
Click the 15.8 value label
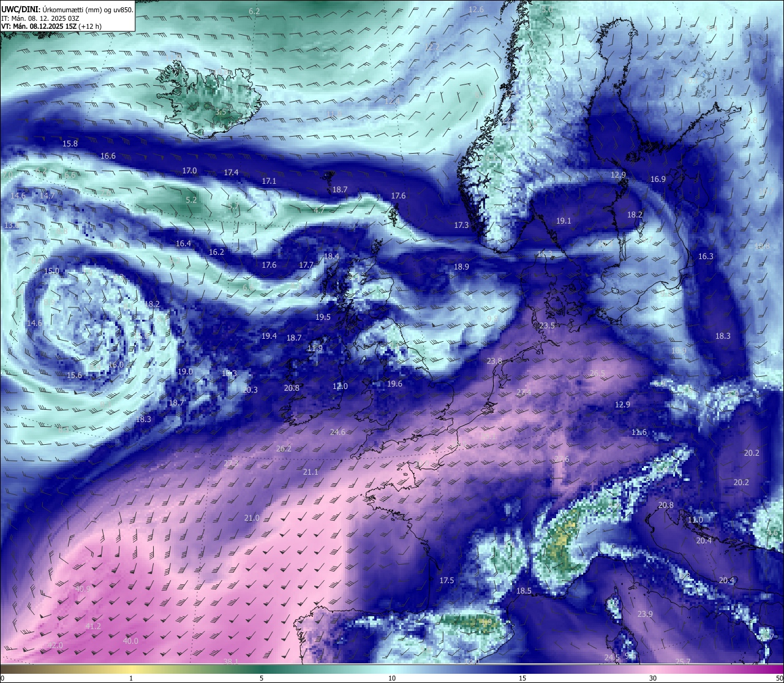[70, 143]
